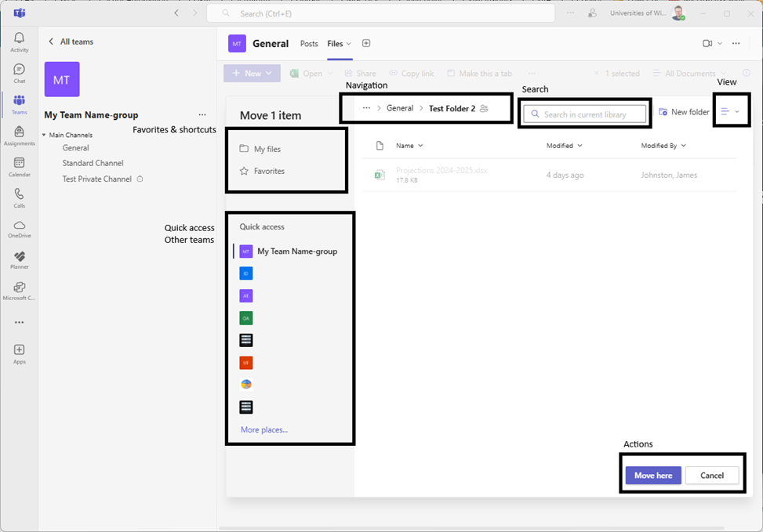
Task: Open the Calendar icon in sidebar
Action: 19,166
